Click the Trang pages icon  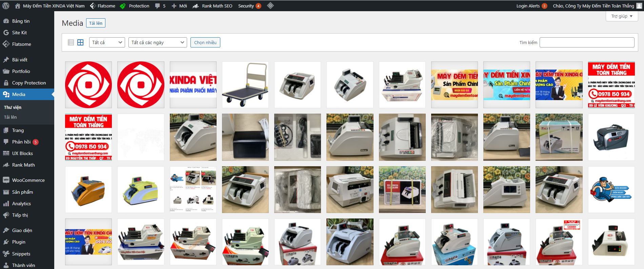(6, 130)
